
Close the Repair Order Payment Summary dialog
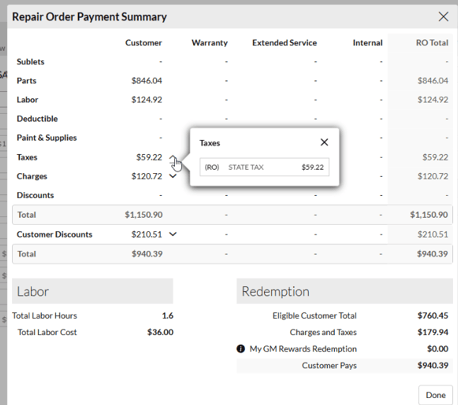click(x=443, y=16)
